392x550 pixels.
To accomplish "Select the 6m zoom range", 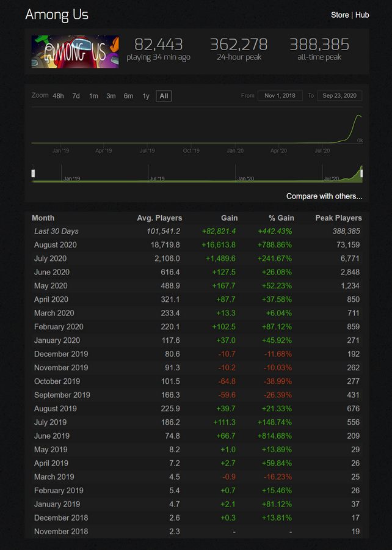I will click(129, 96).
